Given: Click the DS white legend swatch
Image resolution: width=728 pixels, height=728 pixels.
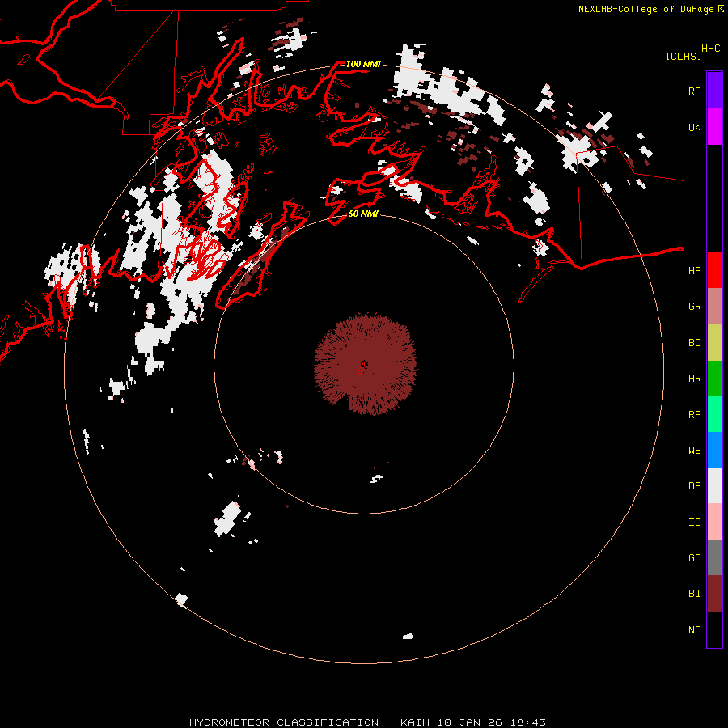Looking at the screenshot, I should (714, 485).
